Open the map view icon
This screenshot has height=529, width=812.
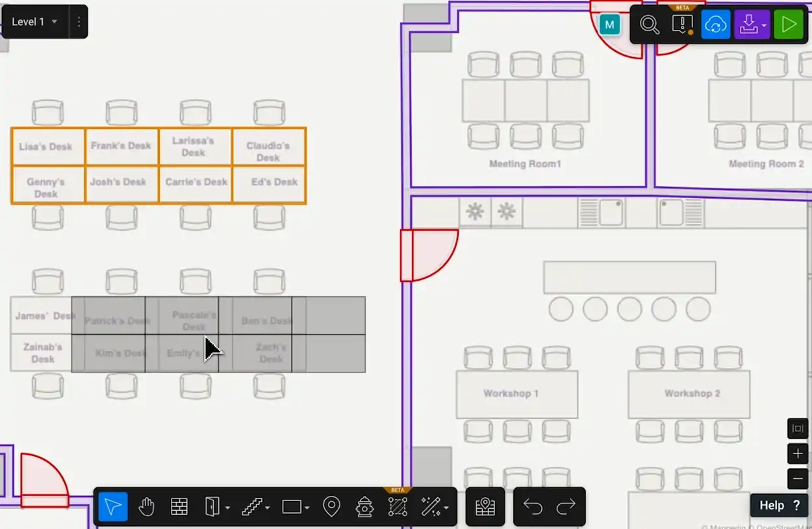(x=485, y=507)
